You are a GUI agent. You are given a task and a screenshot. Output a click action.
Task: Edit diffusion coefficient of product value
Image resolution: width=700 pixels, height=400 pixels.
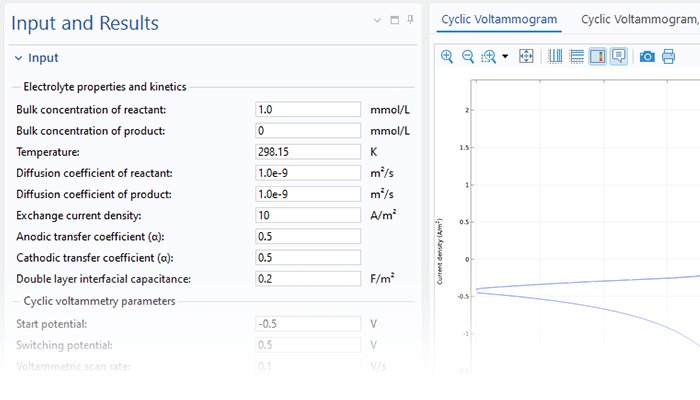click(x=308, y=194)
